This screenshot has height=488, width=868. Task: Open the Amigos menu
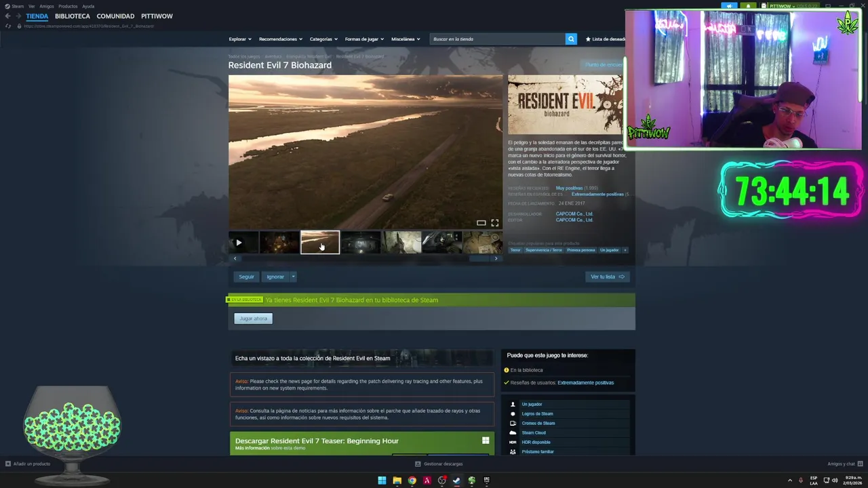pos(47,6)
